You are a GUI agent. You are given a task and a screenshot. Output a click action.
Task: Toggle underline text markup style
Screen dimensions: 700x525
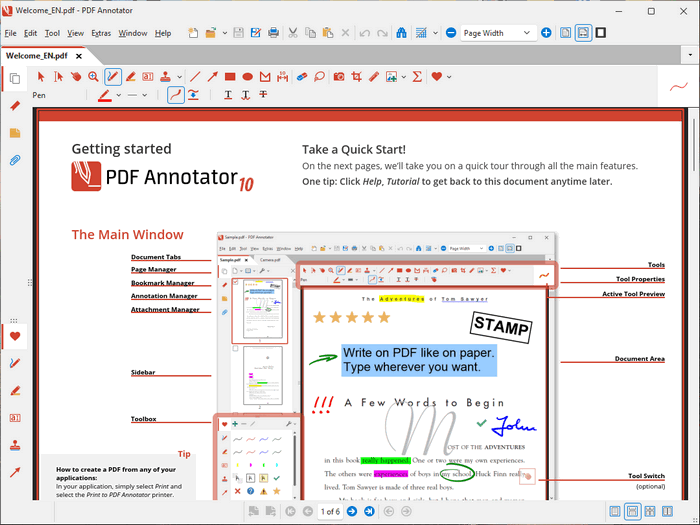click(228, 95)
